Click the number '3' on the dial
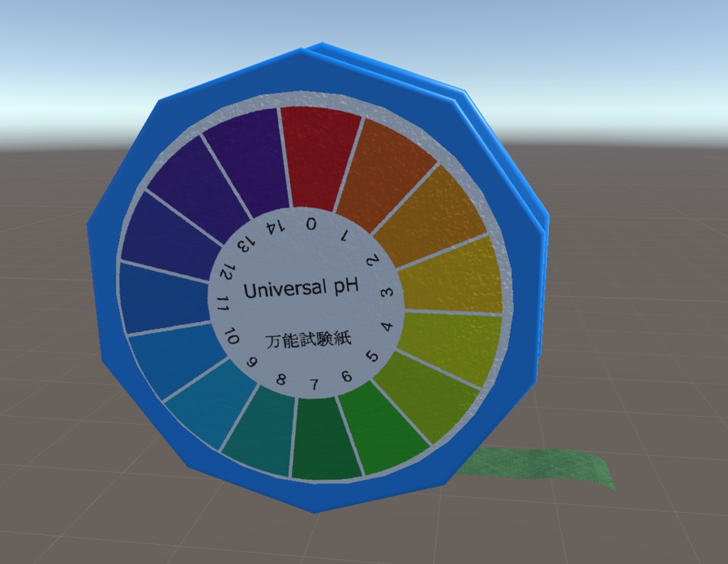The height and width of the screenshot is (564, 728). pos(387,292)
